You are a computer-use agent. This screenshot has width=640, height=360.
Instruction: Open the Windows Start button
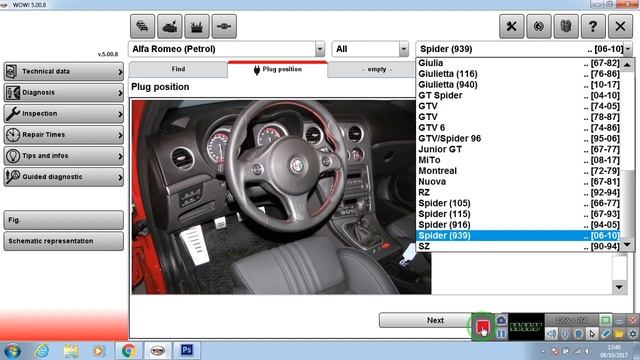click(x=12, y=351)
